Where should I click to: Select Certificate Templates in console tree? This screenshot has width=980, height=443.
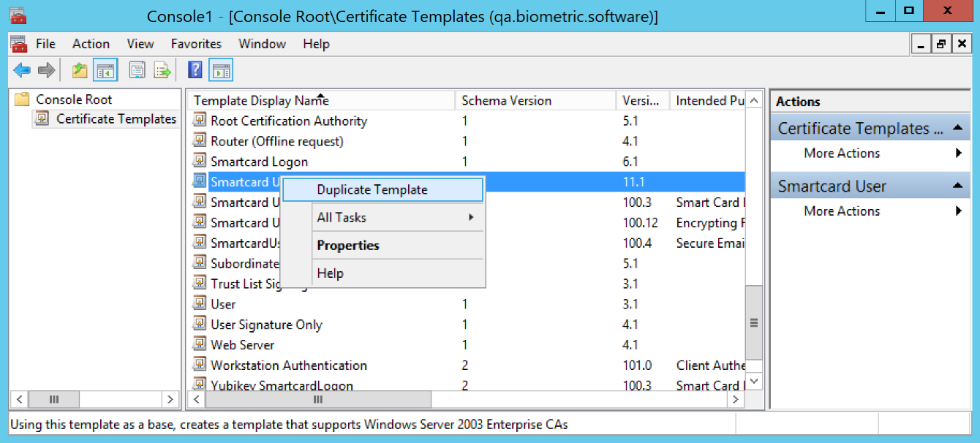[116, 119]
